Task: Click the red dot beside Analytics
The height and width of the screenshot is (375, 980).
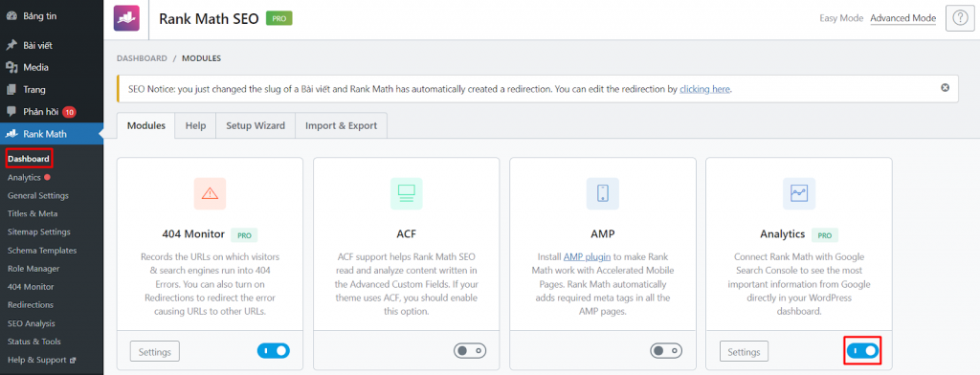Action: (48, 178)
